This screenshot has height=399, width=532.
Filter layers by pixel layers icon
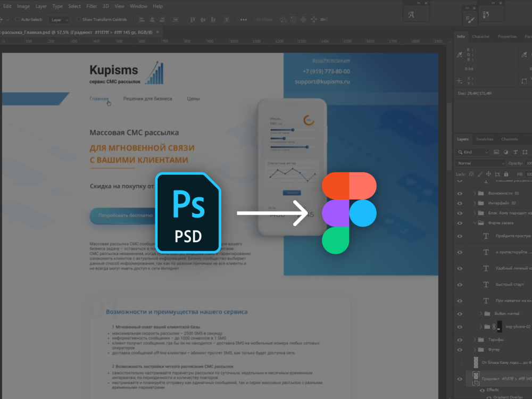(496, 152)
